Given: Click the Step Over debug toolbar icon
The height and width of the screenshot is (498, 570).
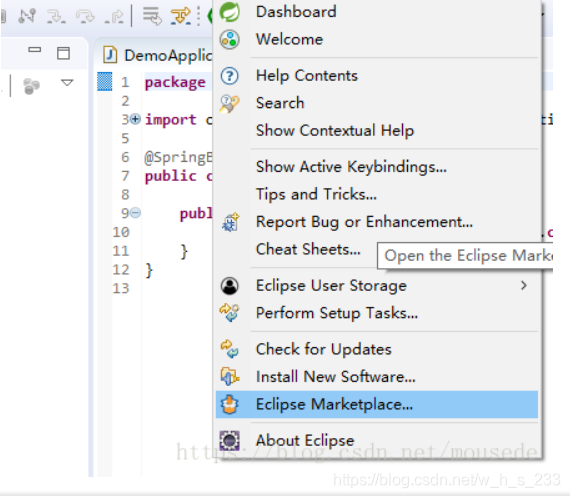Looking at the screenshot, I should 85,16.
